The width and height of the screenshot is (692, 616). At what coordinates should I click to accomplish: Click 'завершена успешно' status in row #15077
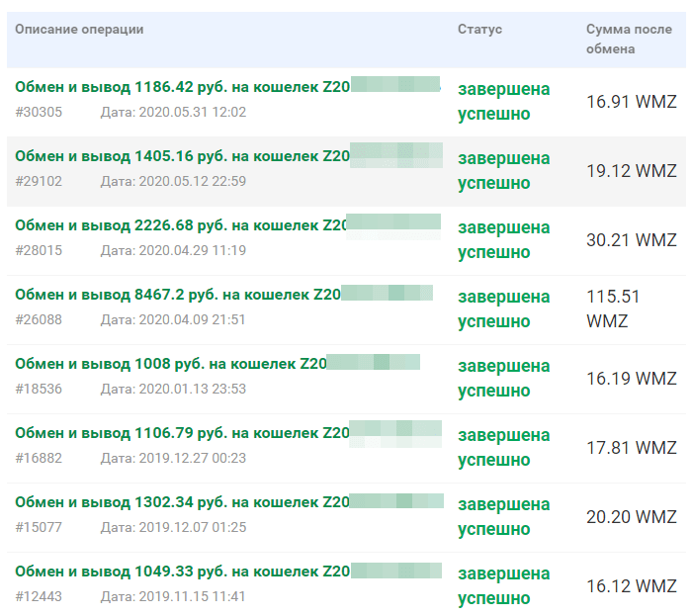pyautogui.click(x=504, y=517)
